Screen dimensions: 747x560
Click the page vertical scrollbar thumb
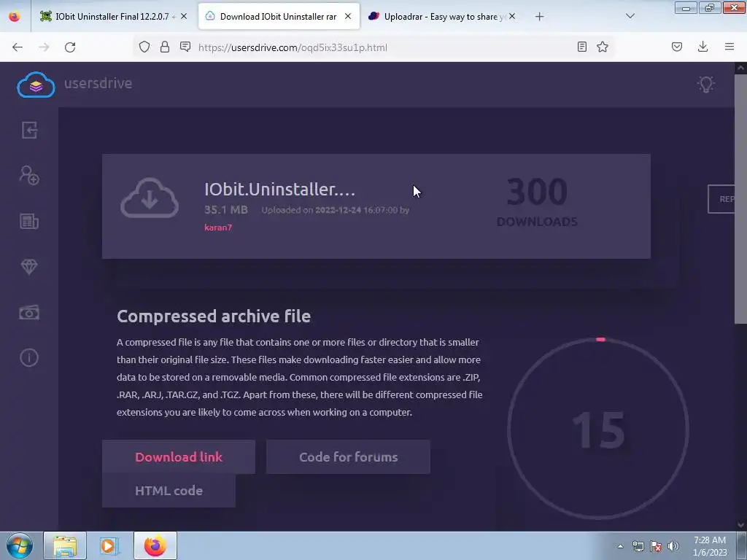[x=740, y=199]
